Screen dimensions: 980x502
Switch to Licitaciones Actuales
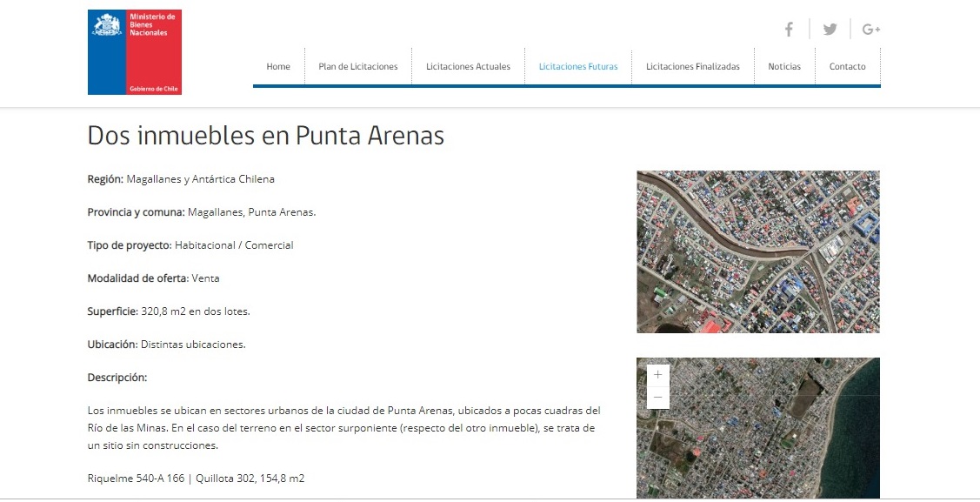468,66
